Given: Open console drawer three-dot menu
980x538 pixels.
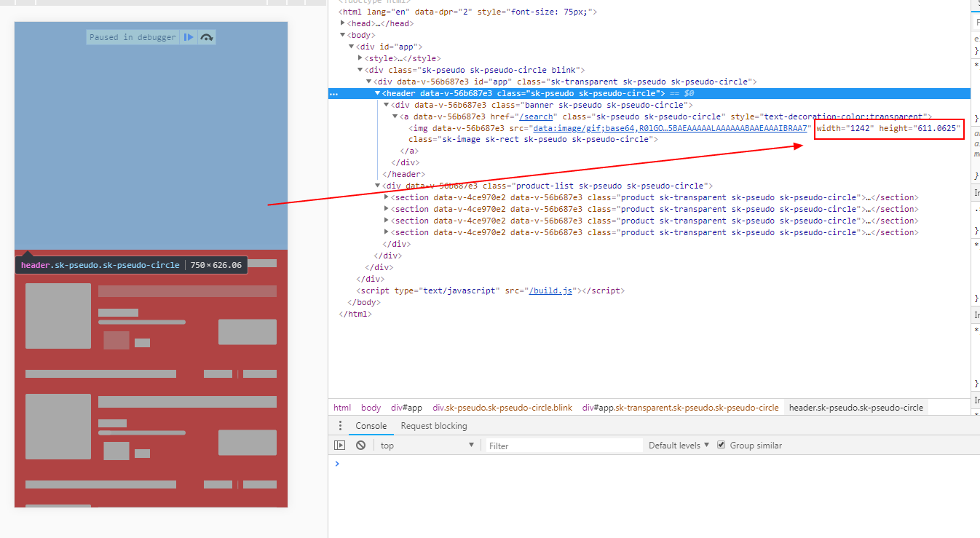Looking at the screenshot, I should coord(340,426).
